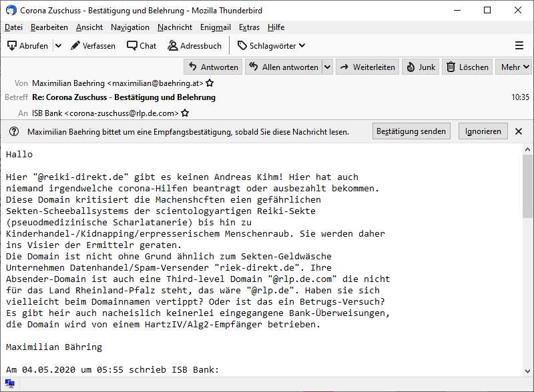Open the Hilfe menu

276,27
